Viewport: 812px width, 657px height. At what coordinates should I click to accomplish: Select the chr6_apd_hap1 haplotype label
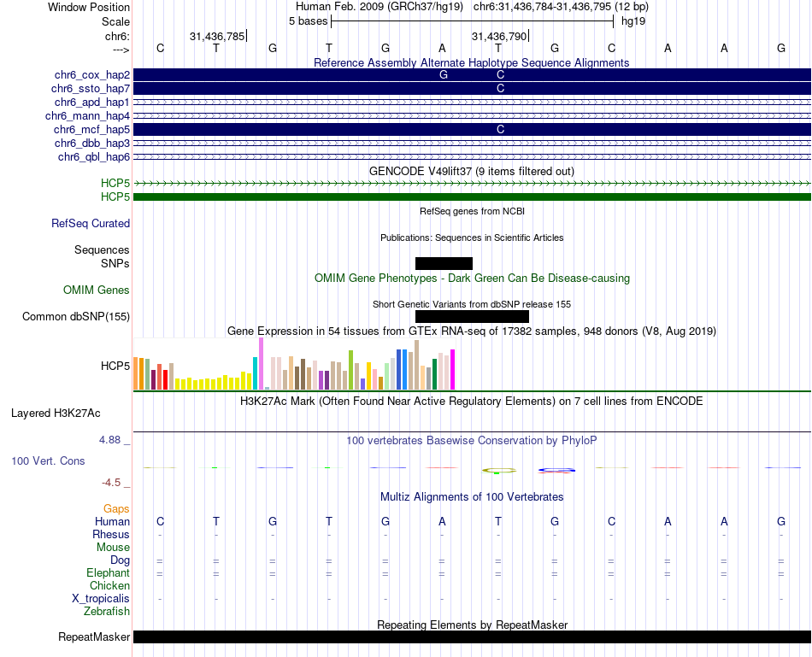(x=91, y=102)
